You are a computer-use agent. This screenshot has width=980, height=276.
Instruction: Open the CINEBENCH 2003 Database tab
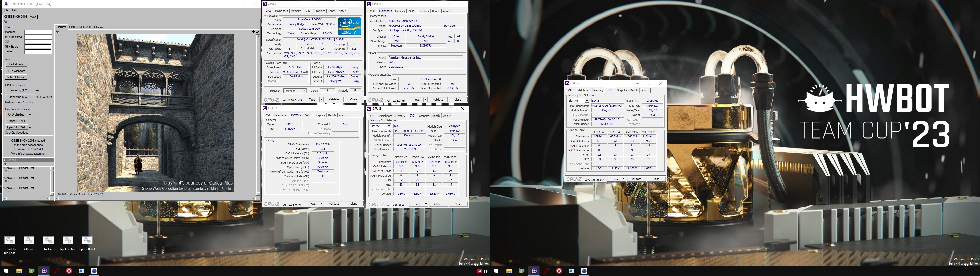[87, 27]
